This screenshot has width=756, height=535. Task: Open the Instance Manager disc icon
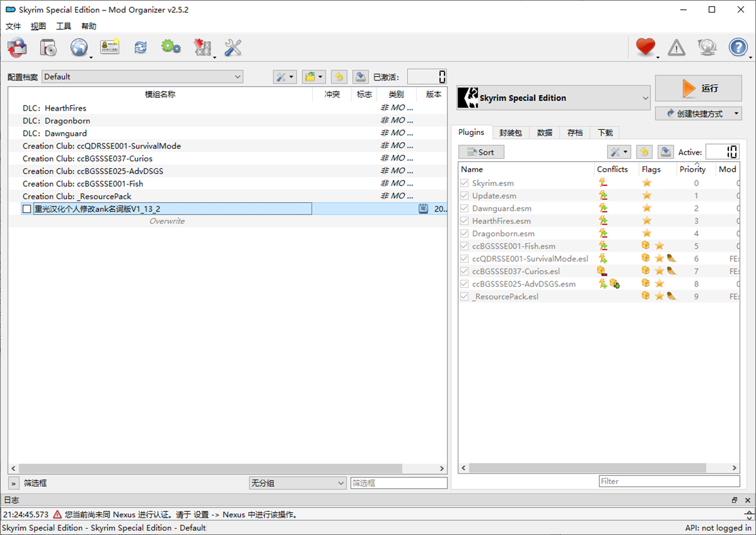point(48,48)
